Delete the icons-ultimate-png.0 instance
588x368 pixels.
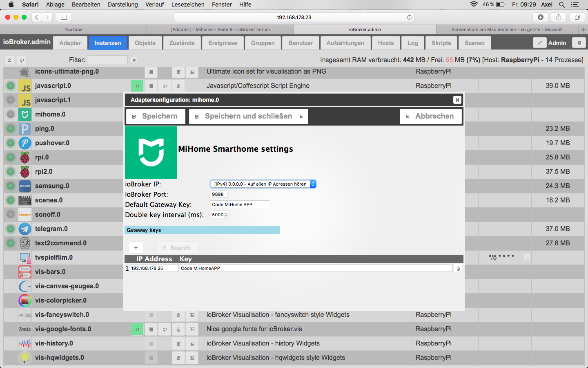(x=178, y=72)
